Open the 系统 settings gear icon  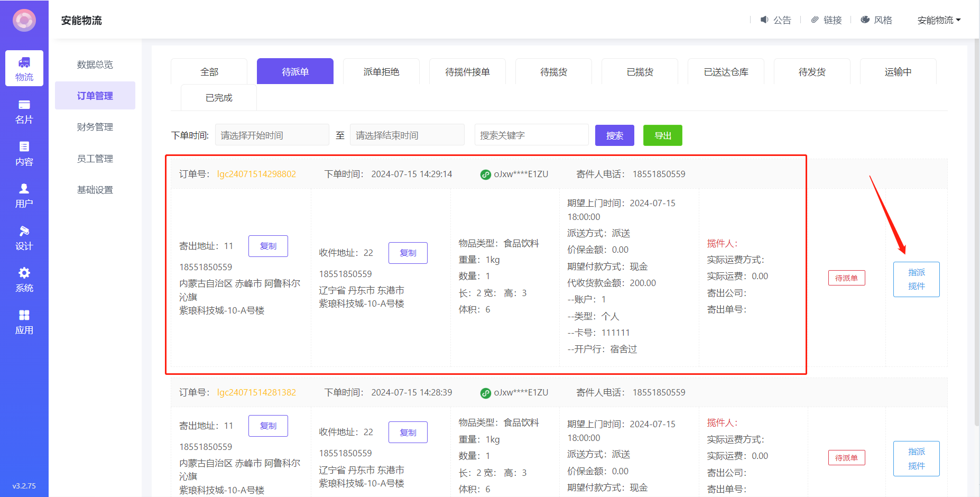click(x=24, y=279)
